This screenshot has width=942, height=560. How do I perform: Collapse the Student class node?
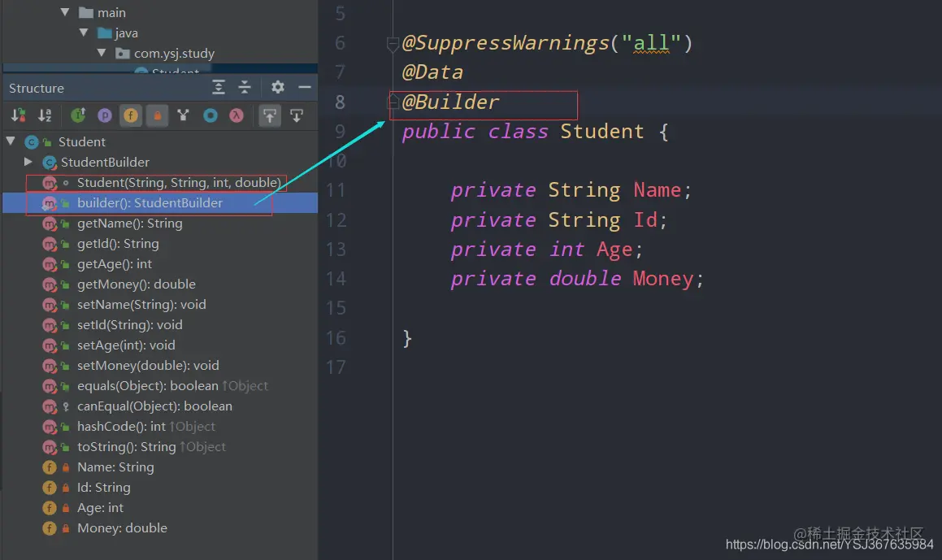pos(11,141)
